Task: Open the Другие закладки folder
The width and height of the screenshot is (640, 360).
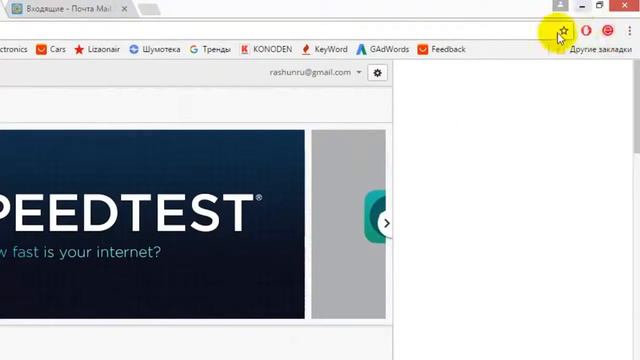Action: pos(600,49)
